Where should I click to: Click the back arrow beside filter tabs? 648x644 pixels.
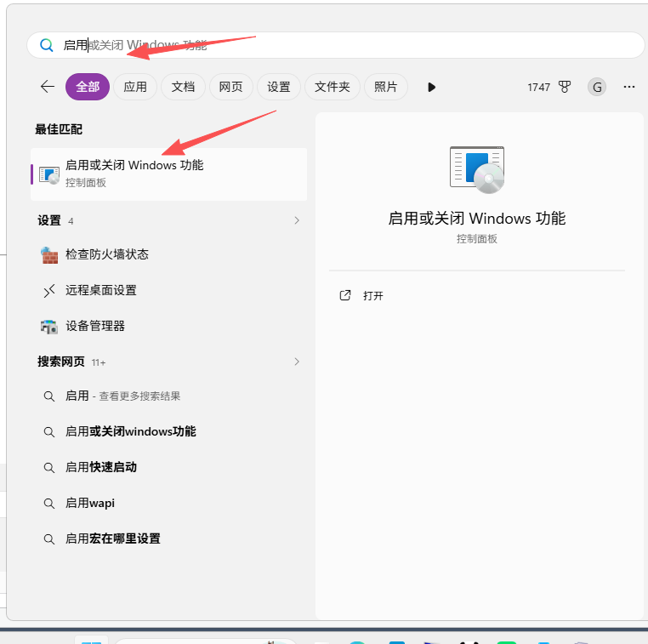pyautogui.click(x=48, y=87)
